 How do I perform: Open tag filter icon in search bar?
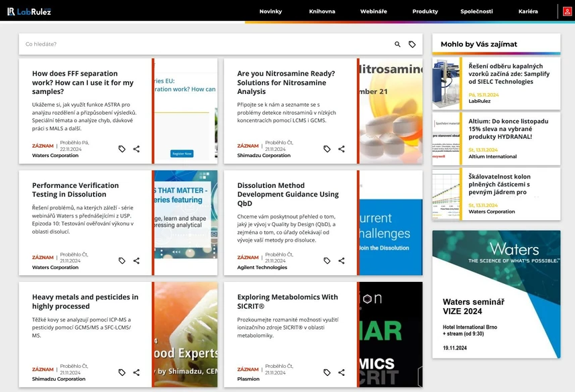pyautogui.click(x=412, y=44)
